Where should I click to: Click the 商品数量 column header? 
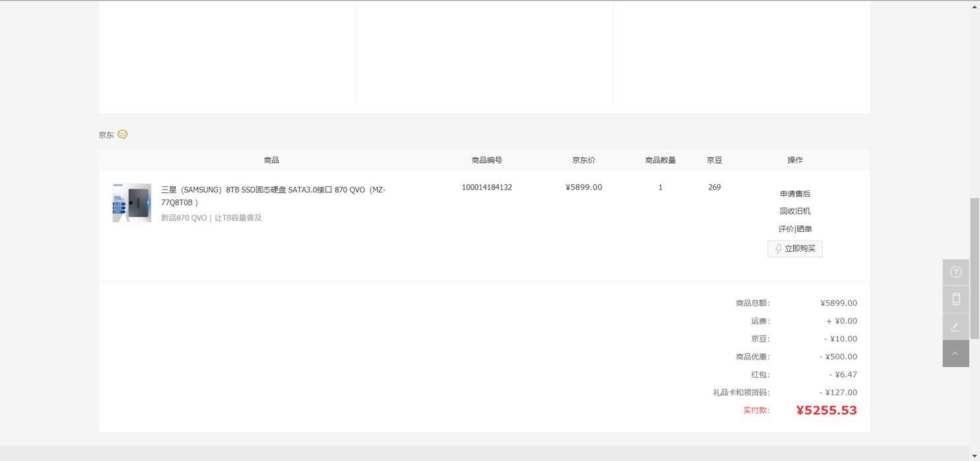click(x=660, y=160)
